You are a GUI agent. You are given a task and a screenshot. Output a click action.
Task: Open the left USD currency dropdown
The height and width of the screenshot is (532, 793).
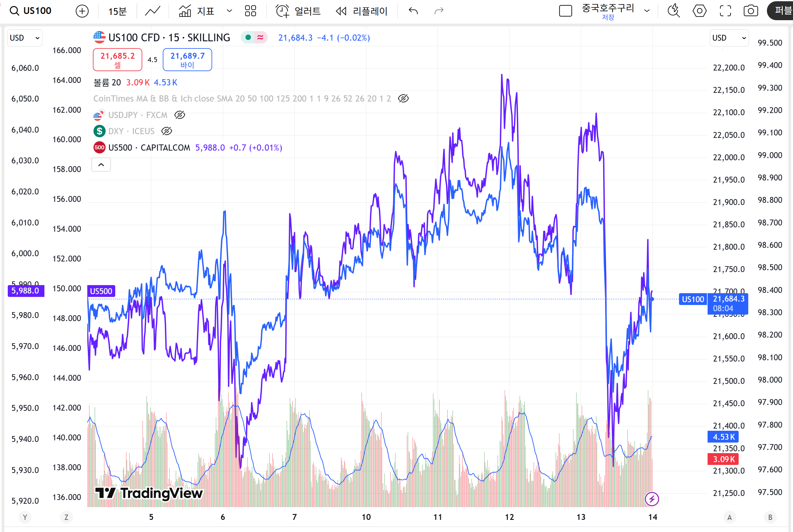(25, 38)
